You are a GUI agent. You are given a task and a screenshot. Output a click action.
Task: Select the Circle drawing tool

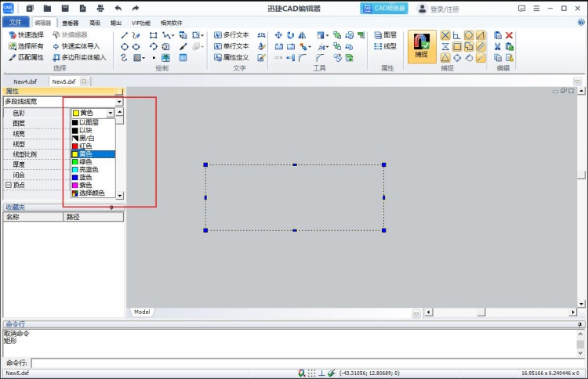(x=125, y=46)
